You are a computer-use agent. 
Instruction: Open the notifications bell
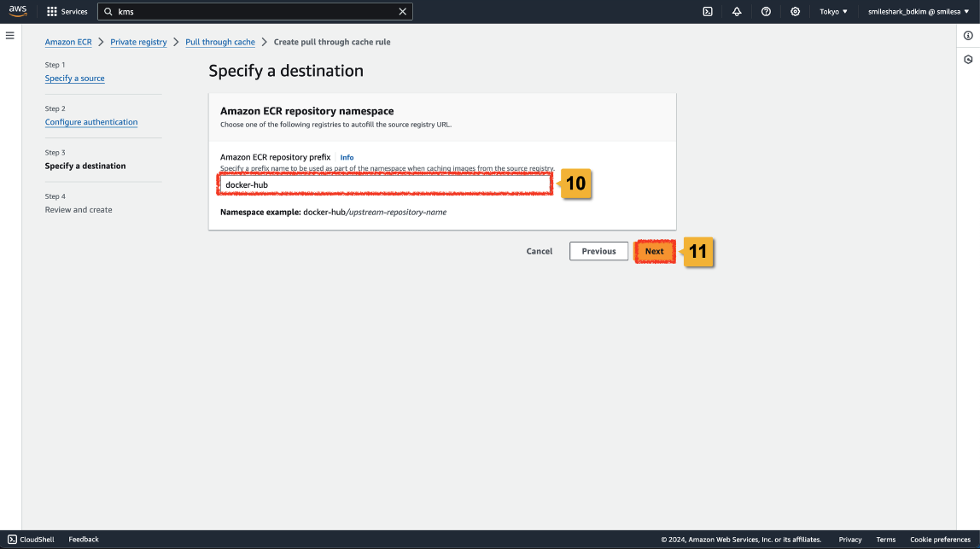pyautogui.click(x=737, y=12)
